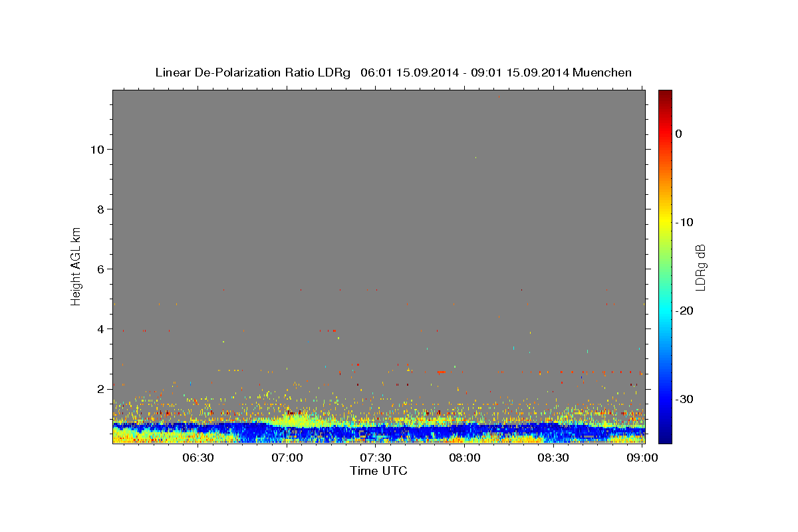Image resolution: width=798 pixels, height=532 pixels.
Task: Click the dark blue bottom of colorbar
Action: point(665,436)
